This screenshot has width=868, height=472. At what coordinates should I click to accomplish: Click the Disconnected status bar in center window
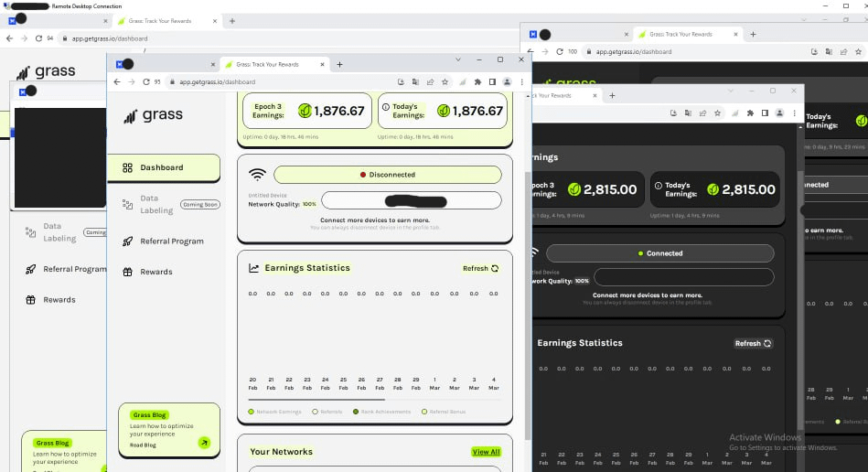[388, 175]
